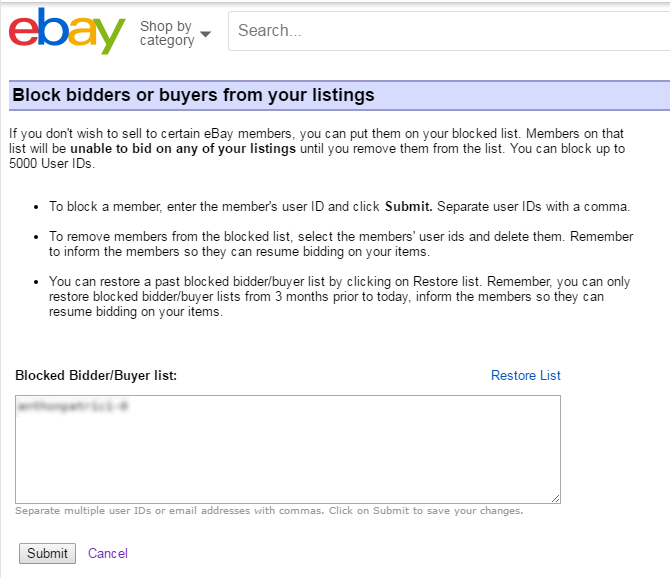Click the eBay logo
This screenshot has height=578, width=670.
67,31
